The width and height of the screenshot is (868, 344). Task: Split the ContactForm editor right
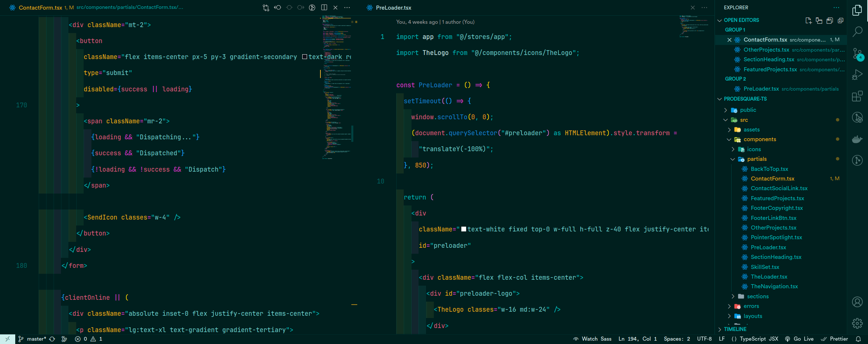(324, 7)
